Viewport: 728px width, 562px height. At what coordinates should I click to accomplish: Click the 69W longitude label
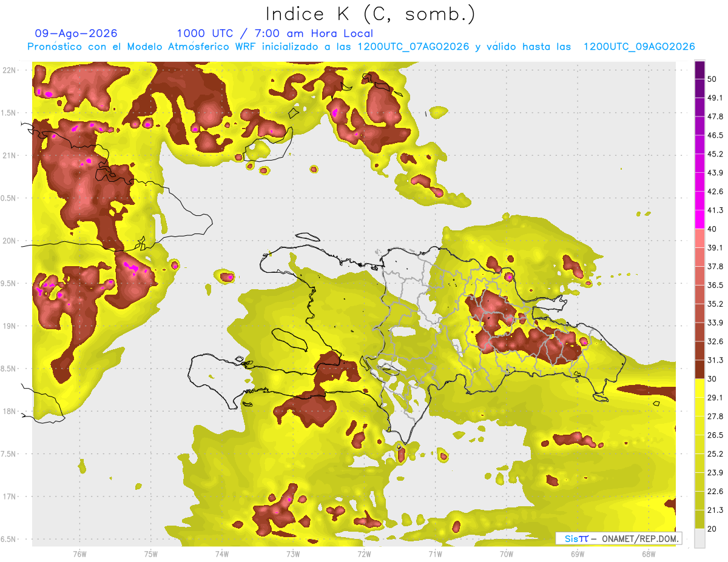pyautogui.click(x=577, y=554)
